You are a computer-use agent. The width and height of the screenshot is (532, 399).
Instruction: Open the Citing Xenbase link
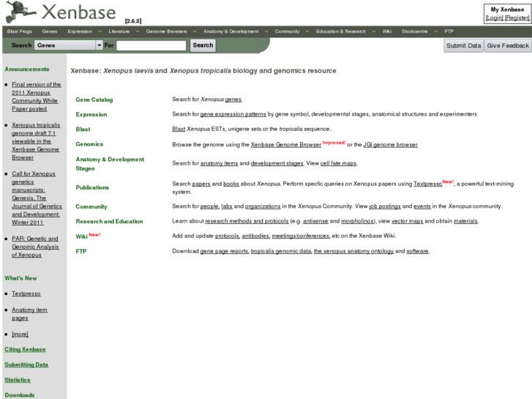point(25,349)
